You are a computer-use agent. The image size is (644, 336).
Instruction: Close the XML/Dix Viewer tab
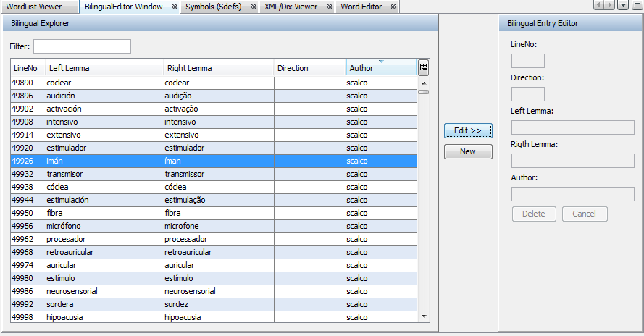click(x=327, y=7)
